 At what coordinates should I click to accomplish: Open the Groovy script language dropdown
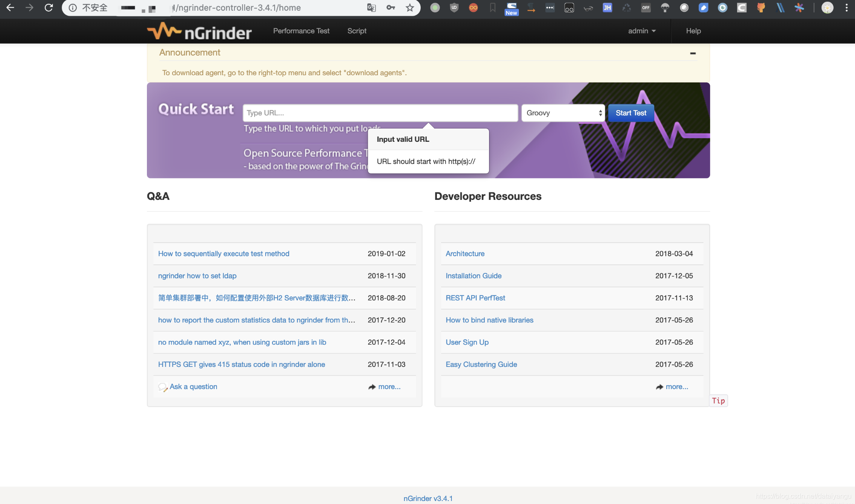(x=563, y=113)
